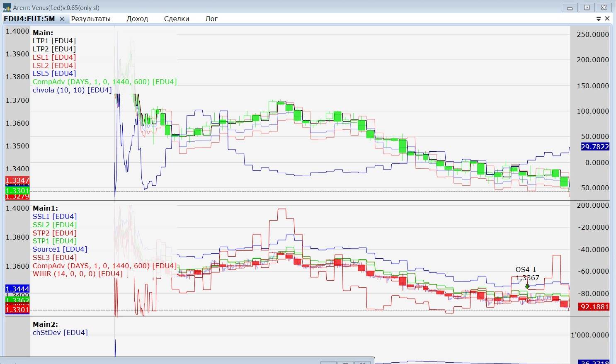Click the red -92.1881 value label
Screen dimensions: 616x364
(x=594, y=307)
